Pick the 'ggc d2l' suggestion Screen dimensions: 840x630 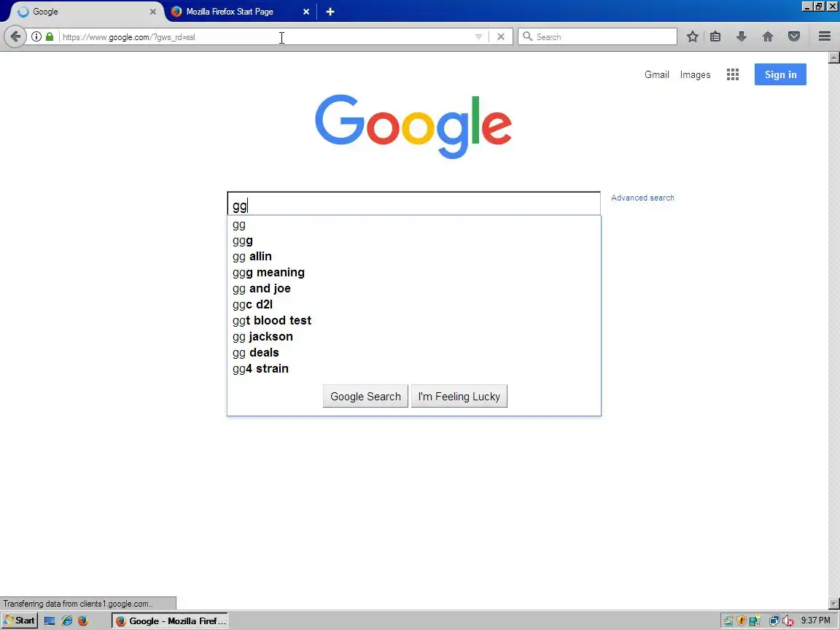413,305
